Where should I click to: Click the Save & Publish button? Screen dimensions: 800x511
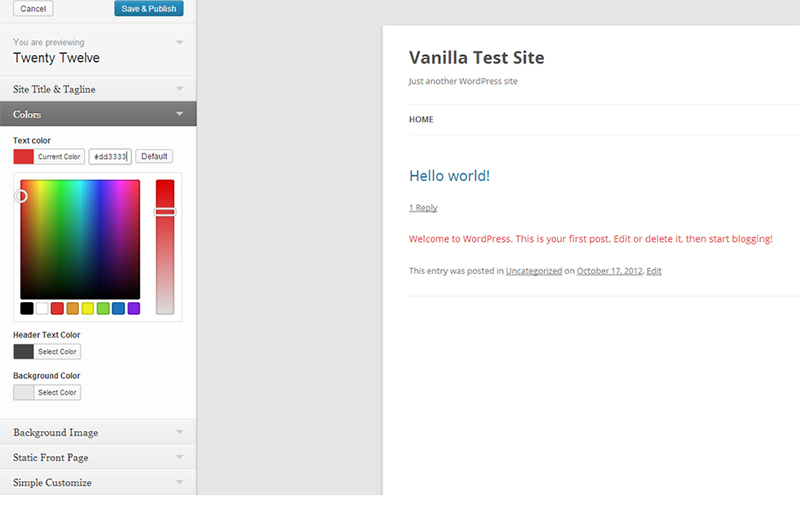[x=148, y=9]
